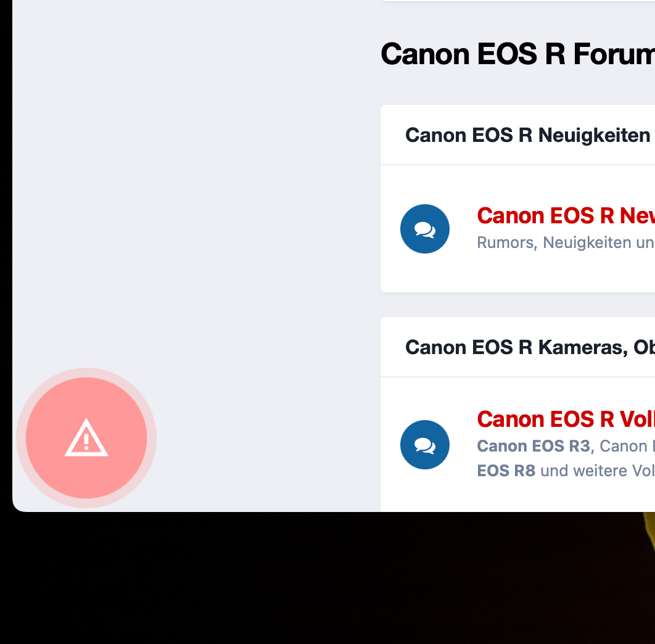Select the conversation bubbles icon of the first forum entry
The image size is (655, 644).
point(425,228)
